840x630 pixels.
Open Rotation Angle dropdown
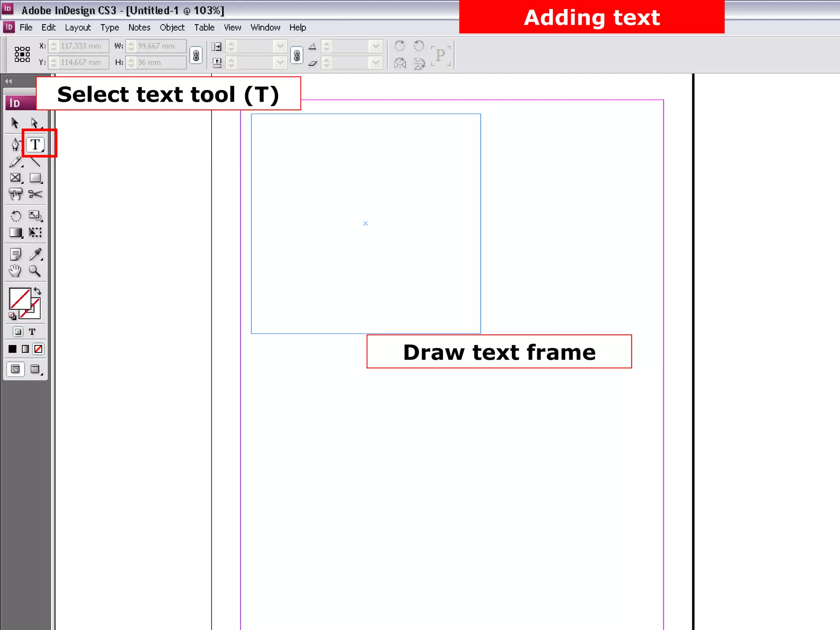375,46
